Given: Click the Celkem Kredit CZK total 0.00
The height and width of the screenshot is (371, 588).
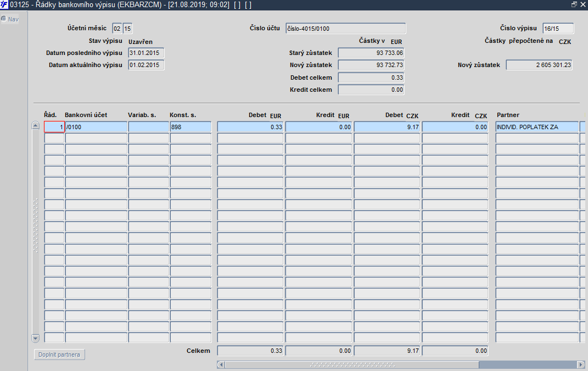Looking at the screenshot, I should pos(455,351).
